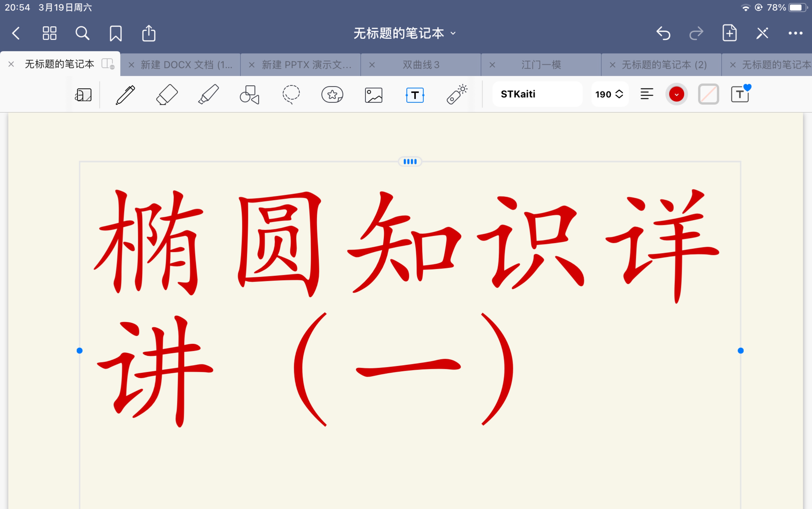Undo the last action

[663, 33]
